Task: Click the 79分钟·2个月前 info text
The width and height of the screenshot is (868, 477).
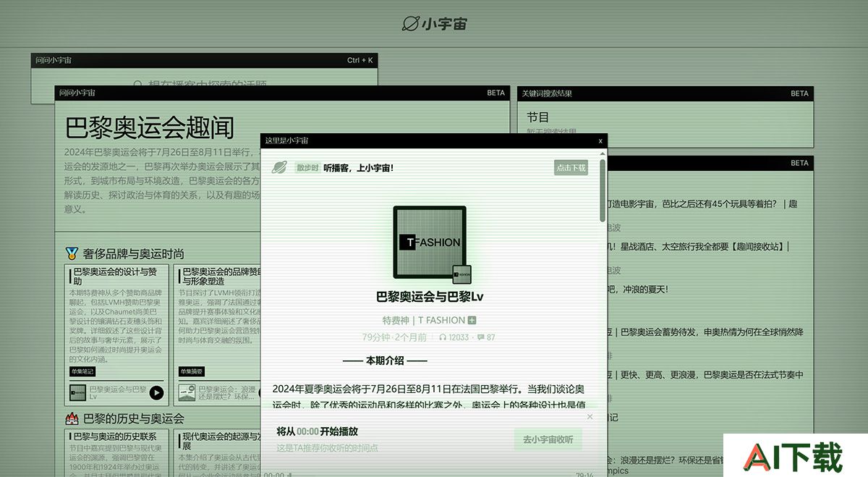Action: [x=394, y=337]
